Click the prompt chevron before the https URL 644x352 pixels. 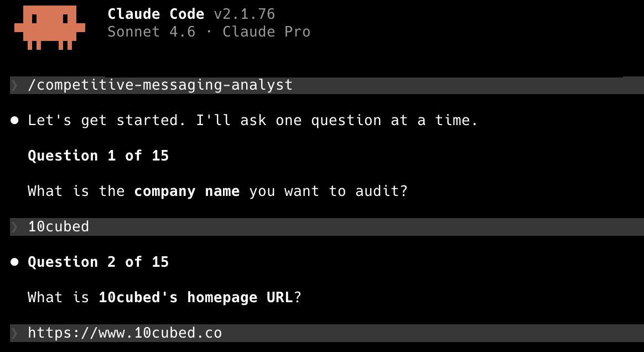pyautogui.click(x=14, y=333)
